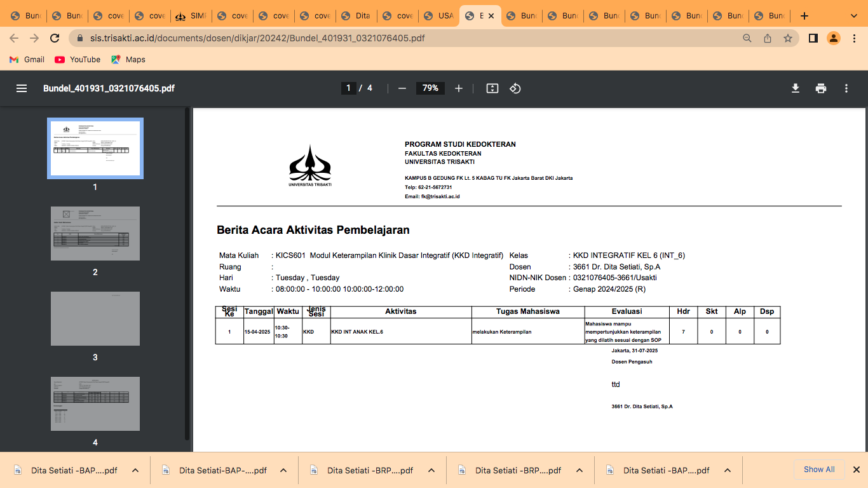Select page 1 thumbnail

coord(95,148)
